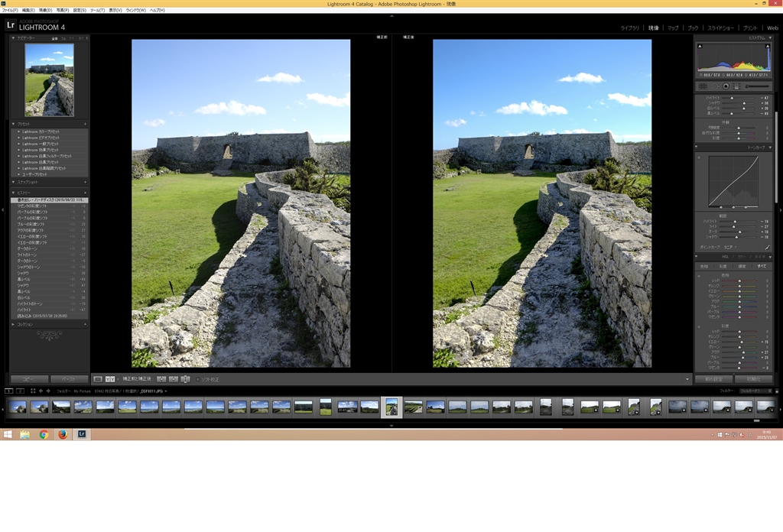Add new preset with plus icon
The height and width of the screenshot is (532, 783).
pos(86,124)
